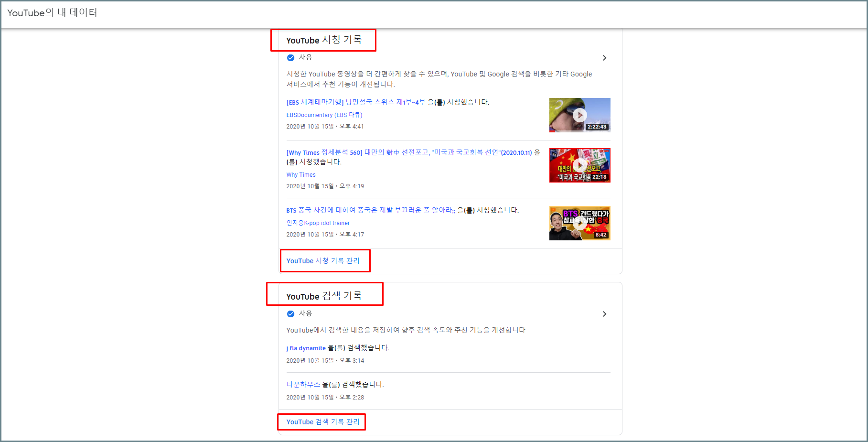The height and width of the screenshot is (442, 868).
Task: Open EBSDocumentary (EBS 다큐) channel link
Action: (x=324, y=115)
